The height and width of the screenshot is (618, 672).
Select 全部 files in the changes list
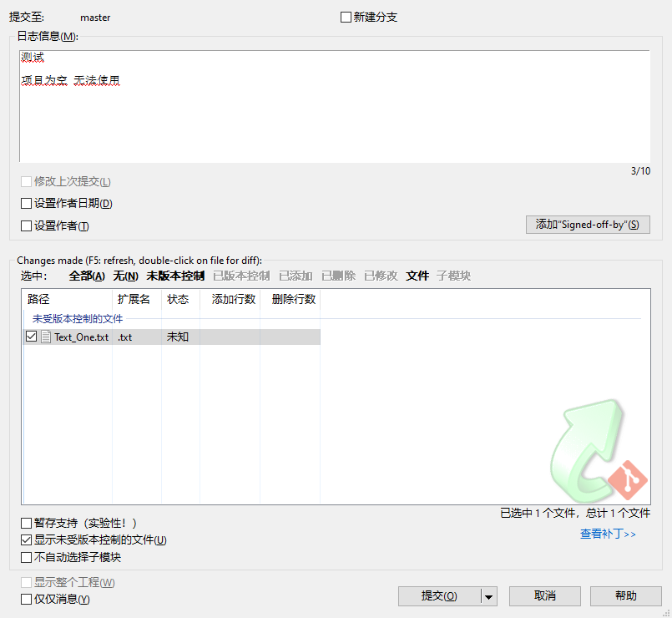[x=87, y=276]
